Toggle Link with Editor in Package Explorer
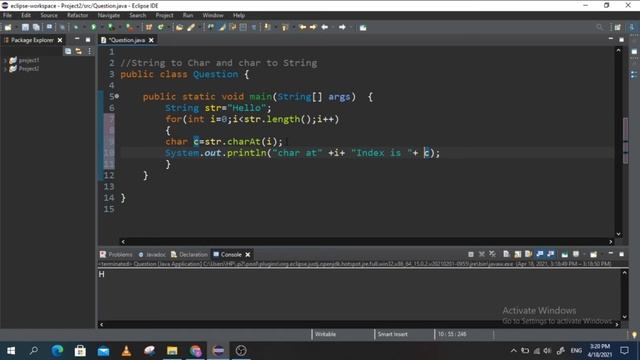 coord(78,51)
